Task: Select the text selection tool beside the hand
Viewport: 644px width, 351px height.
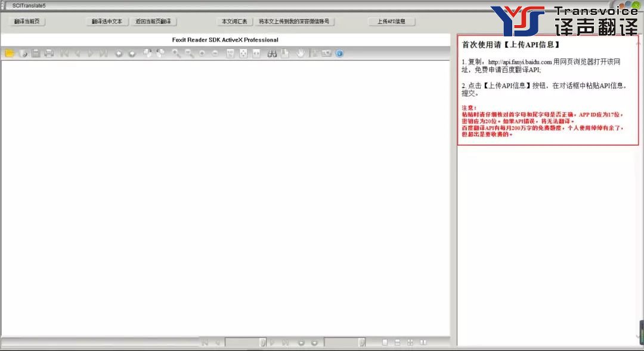Action: pyautogui.click(x=315, y=54)
